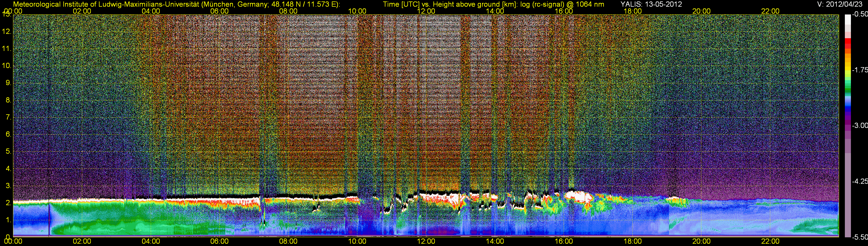The width and height of the screenshot is (868, 246).
Task: Click the -0.50 color scale value
Action: point(860,14)
